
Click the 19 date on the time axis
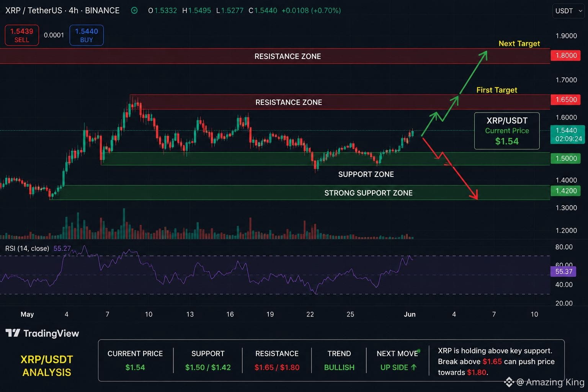tap(270, 314)
